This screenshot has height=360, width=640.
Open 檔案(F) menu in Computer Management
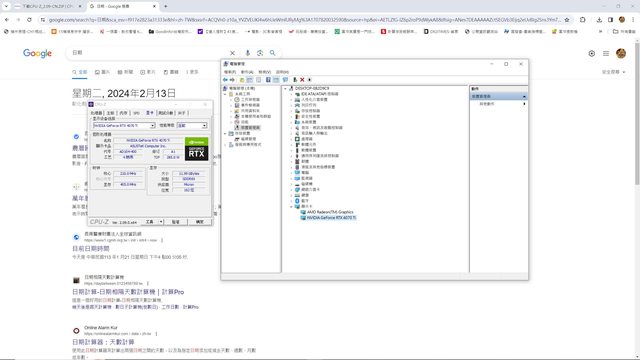pyautogui.click(x=230, y=72)
